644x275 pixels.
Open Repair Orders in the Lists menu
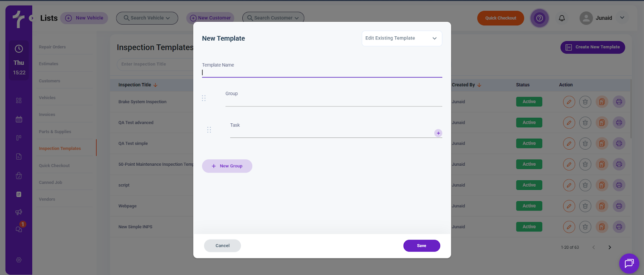[52, 47]
